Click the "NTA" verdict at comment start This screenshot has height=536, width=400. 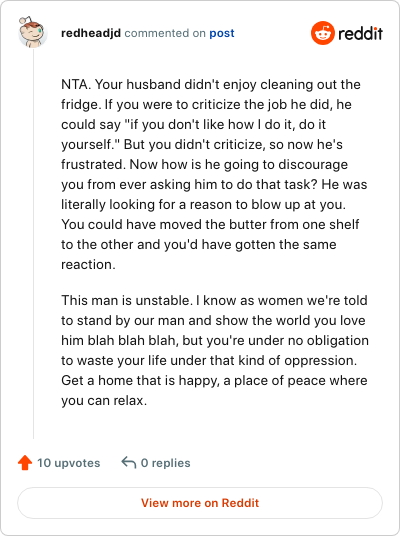74,84
